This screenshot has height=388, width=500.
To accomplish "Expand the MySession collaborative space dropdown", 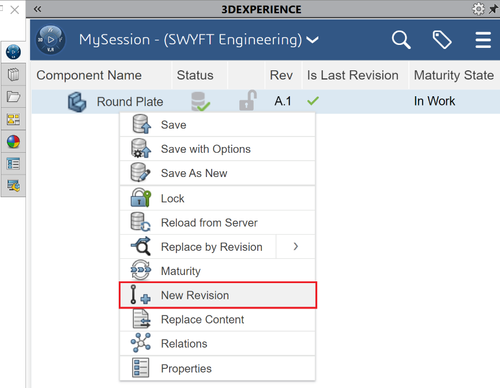I will [x=312, y=40].
